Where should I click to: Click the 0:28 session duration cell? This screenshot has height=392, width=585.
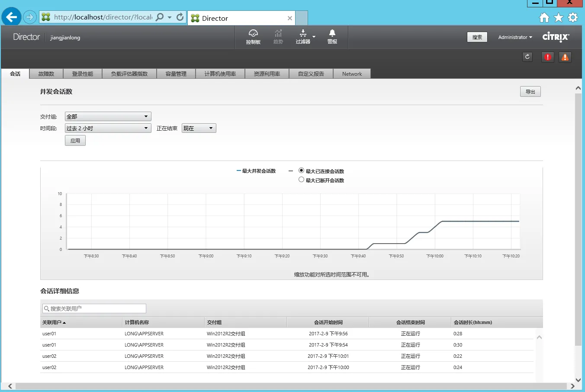pos(458,334)
